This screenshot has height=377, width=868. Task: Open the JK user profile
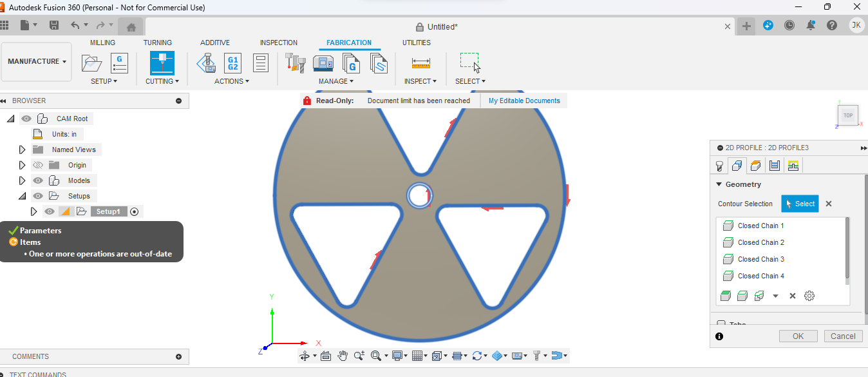point(856,25)
